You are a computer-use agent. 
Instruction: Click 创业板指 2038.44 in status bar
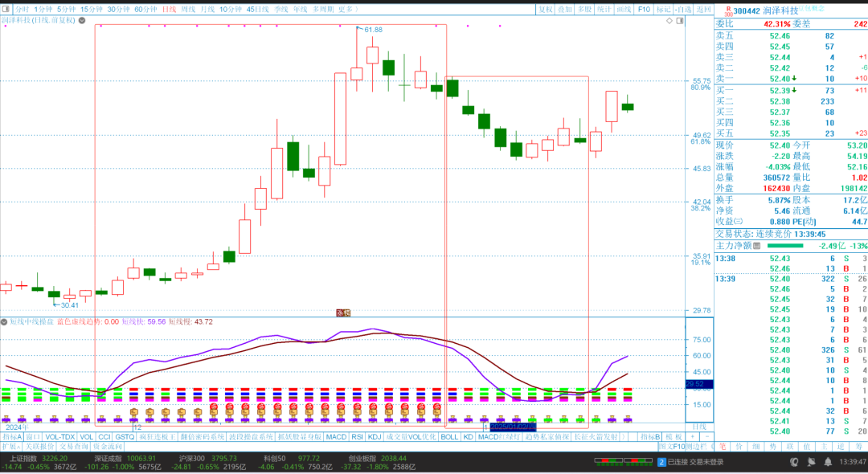coord(377,459)
